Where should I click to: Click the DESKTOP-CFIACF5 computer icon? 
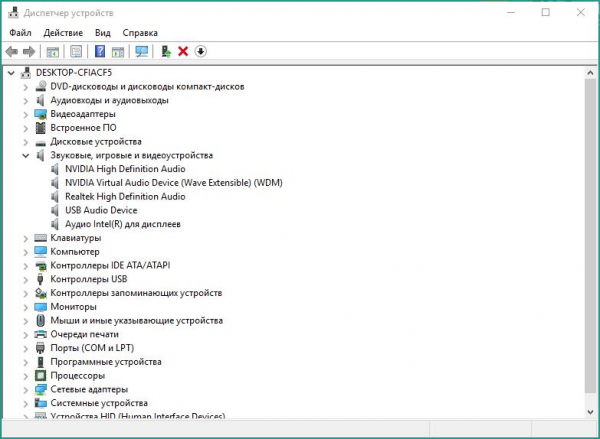pyautogui.click(x=26, y=73)
